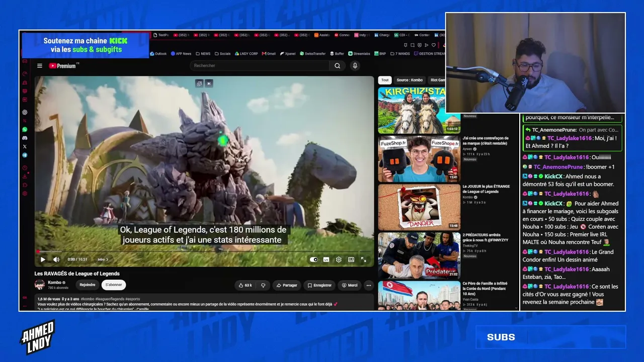Open "J'ai créé une contrefaçon" video title
The height and width of the screenshot is (362, 644).
point(486,140)
